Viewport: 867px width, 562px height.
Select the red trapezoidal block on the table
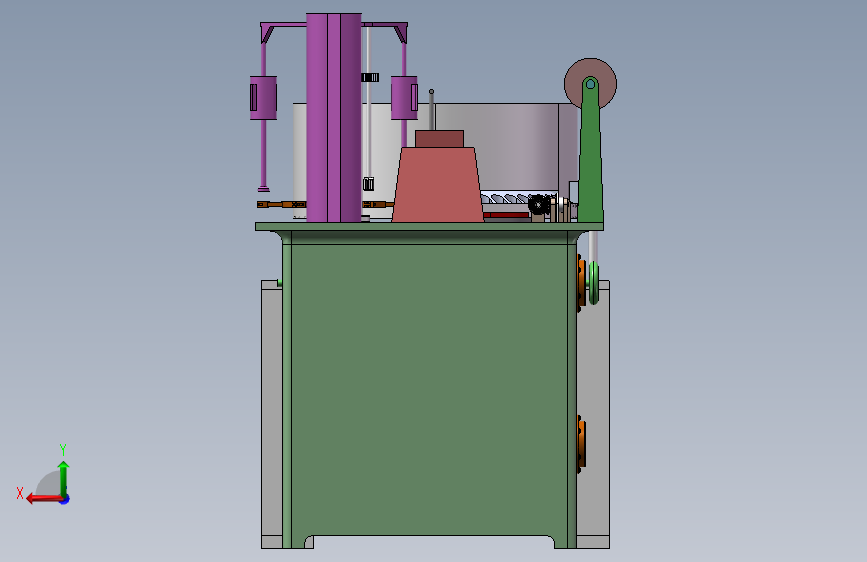click(x=437, y=185)
